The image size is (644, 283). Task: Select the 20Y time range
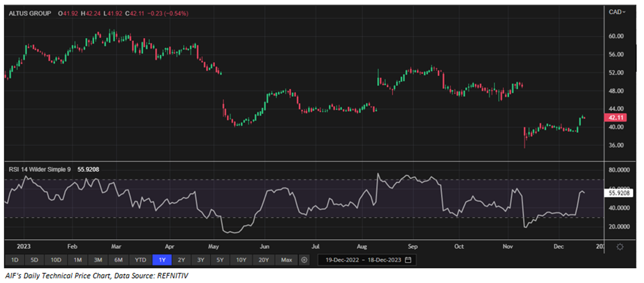pos(263,260)
